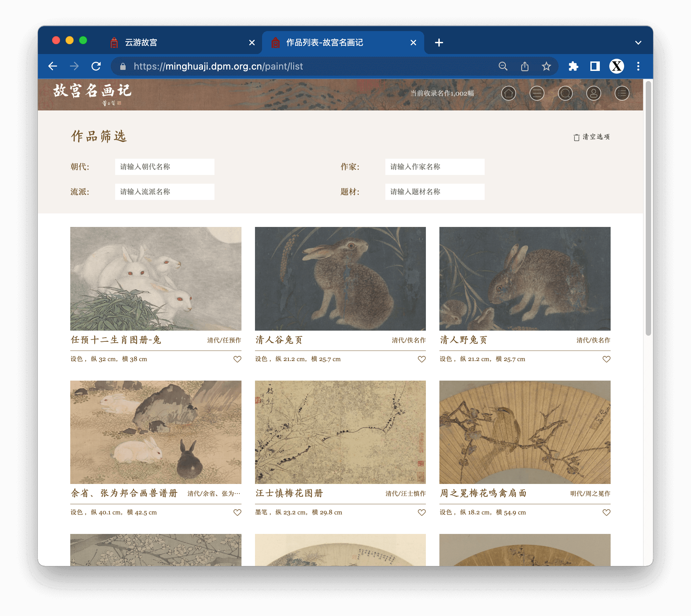Viewport: 691px width, 616px height.
Task: Select the 作品列表-故宫名画记 tab
Action: coord(342,43)
